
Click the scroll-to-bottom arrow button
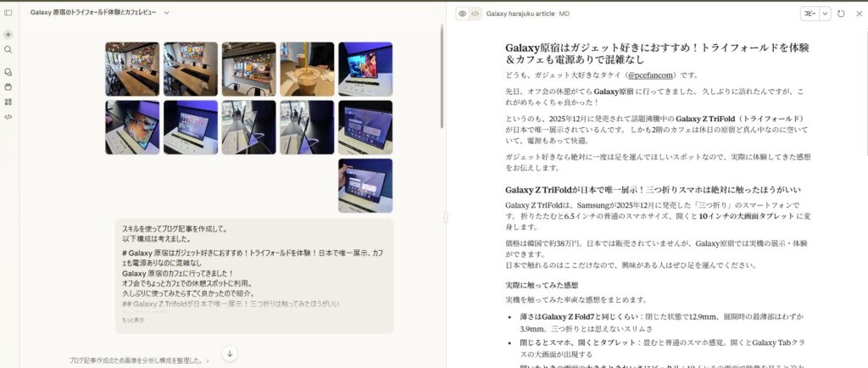click(x=230, y=353)
